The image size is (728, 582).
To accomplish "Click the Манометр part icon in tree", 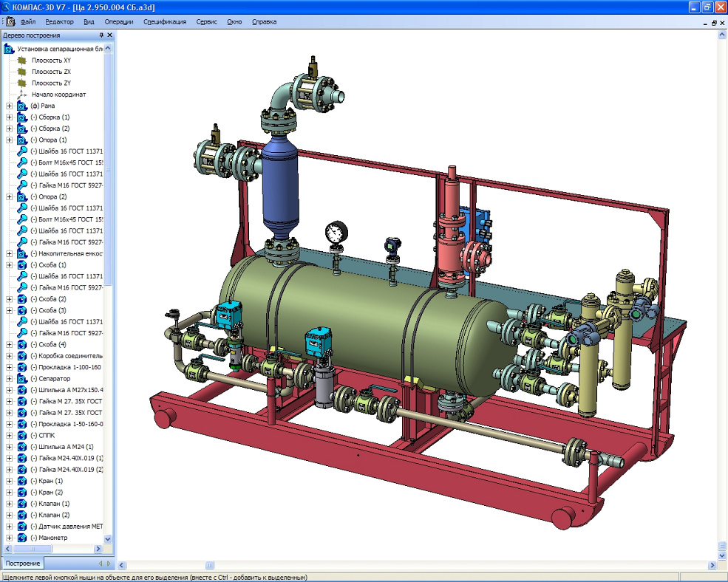I will [x=22, y=538].
